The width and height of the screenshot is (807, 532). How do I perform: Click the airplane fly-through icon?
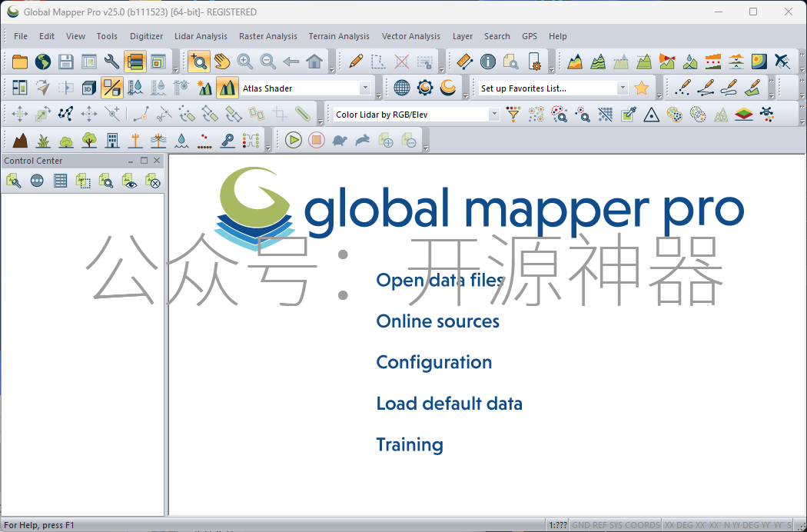(x=782, y=62)
